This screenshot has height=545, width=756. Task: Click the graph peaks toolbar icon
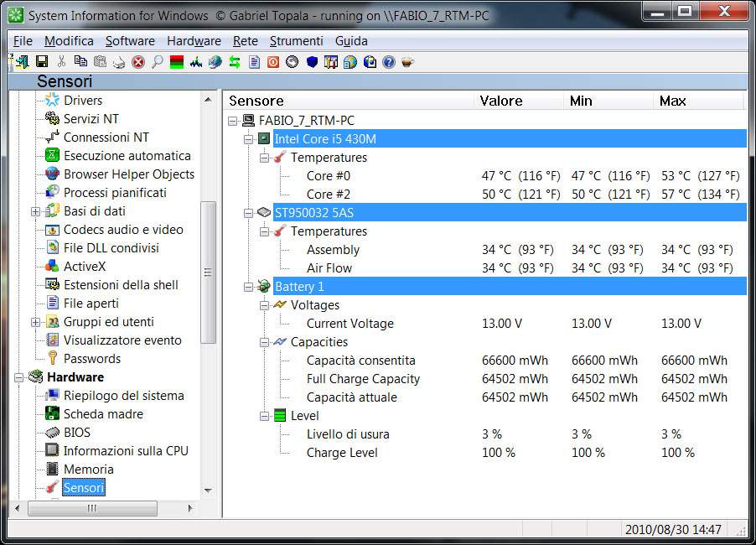click(196, 62)
